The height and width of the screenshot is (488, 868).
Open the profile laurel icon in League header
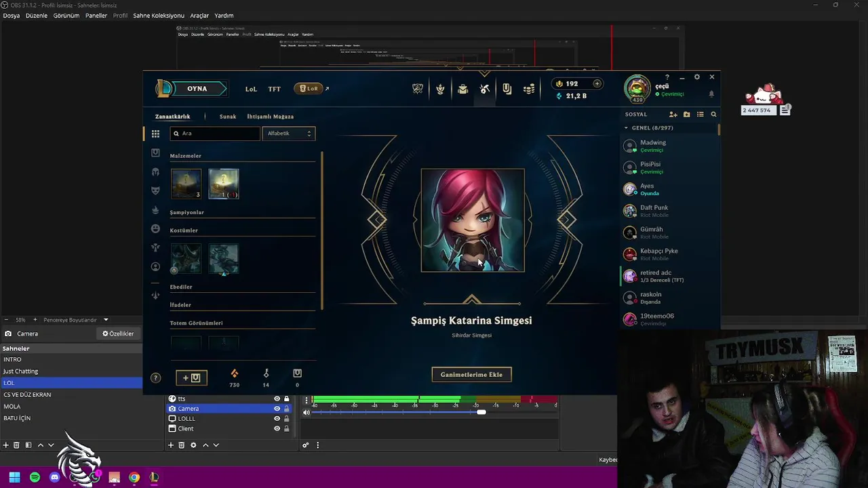pos(440,89)
